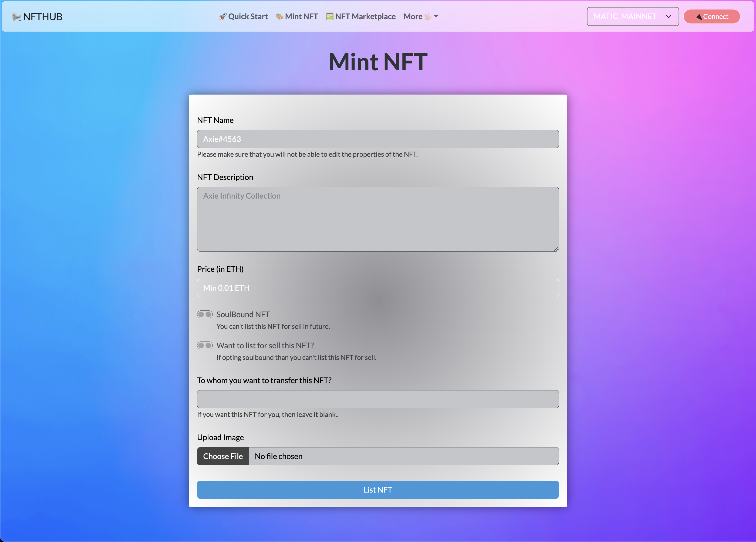Image resolution: width=756 pixels, height=542 pixels.
Task: Open the MATIC_MAINNET network dropdown
Action: (632, 16)
